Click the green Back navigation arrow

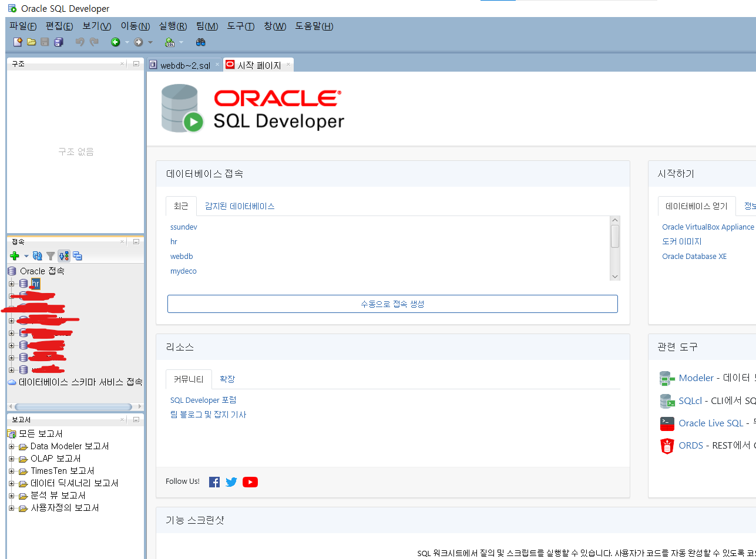coord(116,42)
